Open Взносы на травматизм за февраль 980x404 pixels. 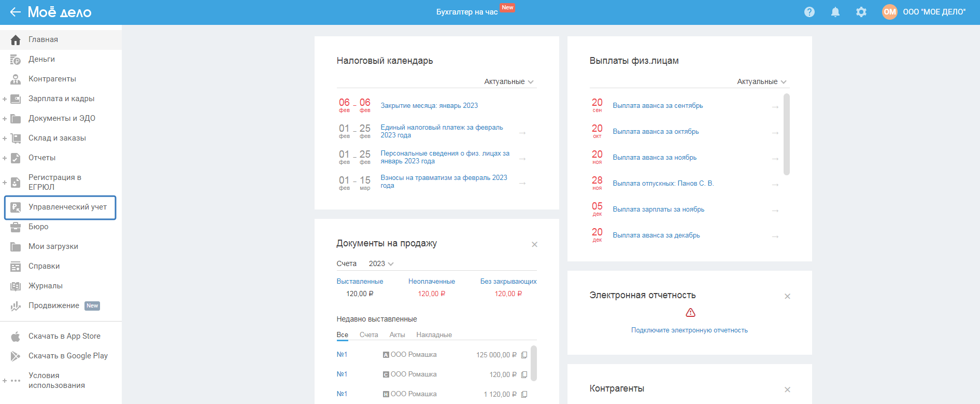click(x=444, y=182)
